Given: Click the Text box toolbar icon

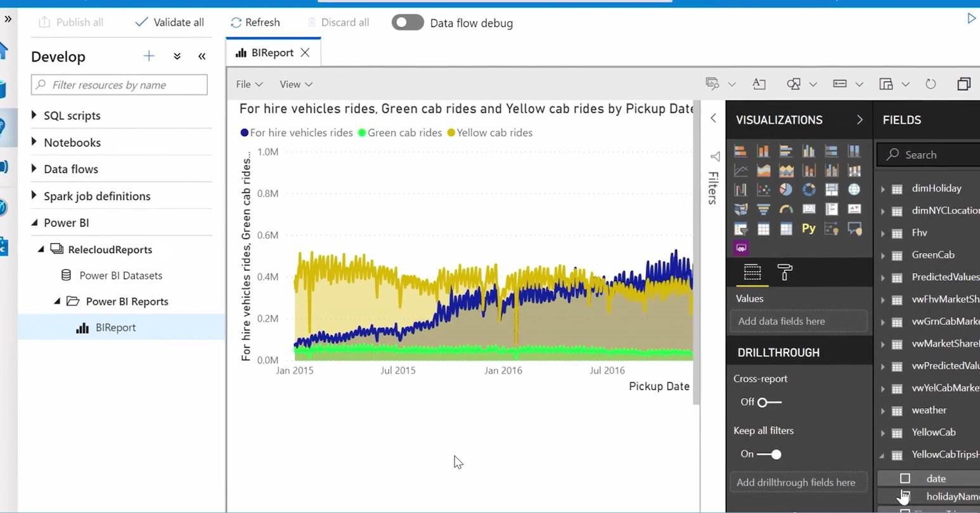Looking at the screenshot, I should pos(759,84).
